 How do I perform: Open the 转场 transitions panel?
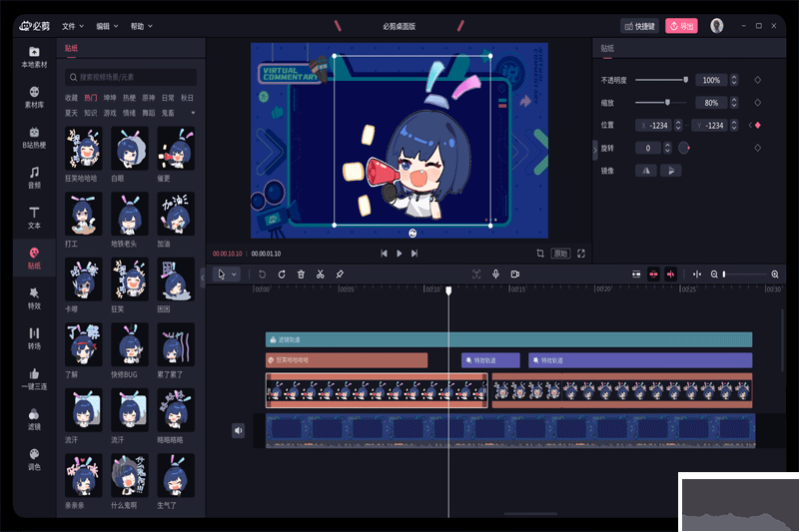(x=34, y=338)
